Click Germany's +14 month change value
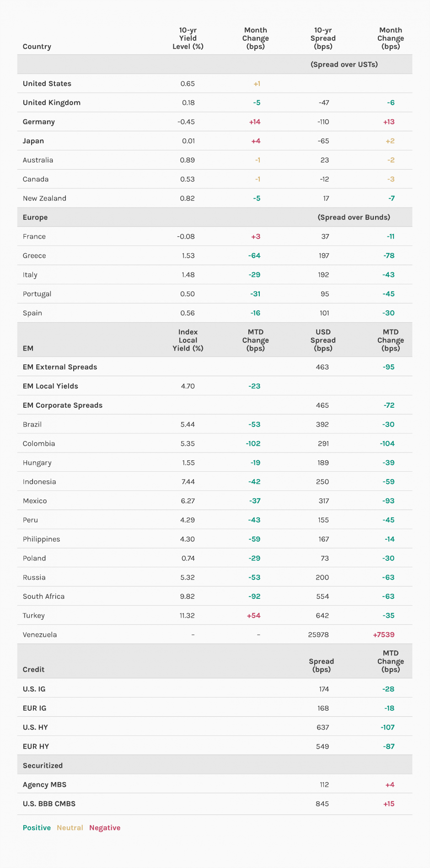This screenshot has width=430, height=868. click(x=255, y=122)
